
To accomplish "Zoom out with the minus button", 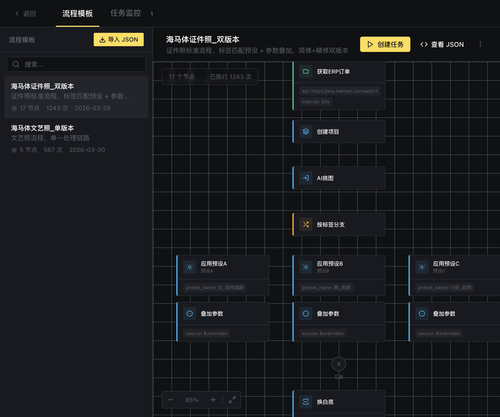I will pyautogui.click(x=170, y=400).
